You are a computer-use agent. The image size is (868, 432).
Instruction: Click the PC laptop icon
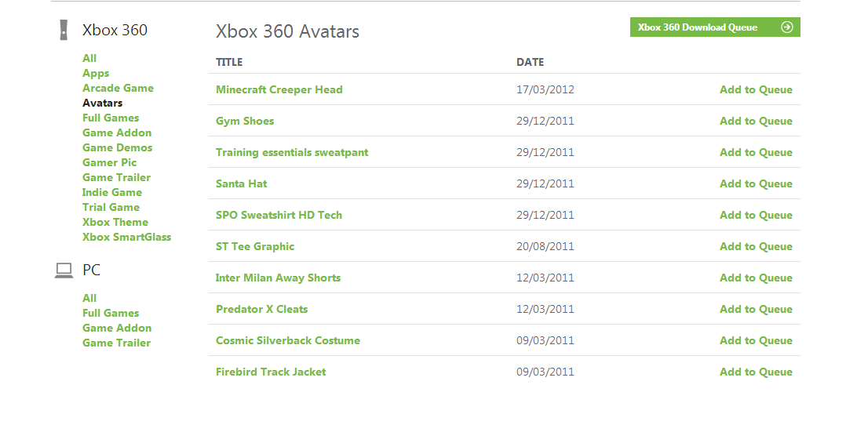pos(64,270)
